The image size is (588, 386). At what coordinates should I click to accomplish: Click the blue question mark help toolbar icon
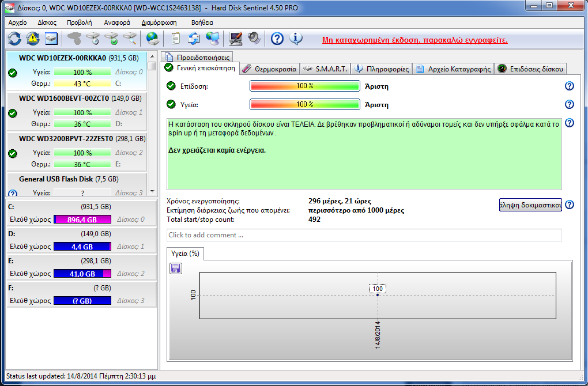tap(277, 38)
